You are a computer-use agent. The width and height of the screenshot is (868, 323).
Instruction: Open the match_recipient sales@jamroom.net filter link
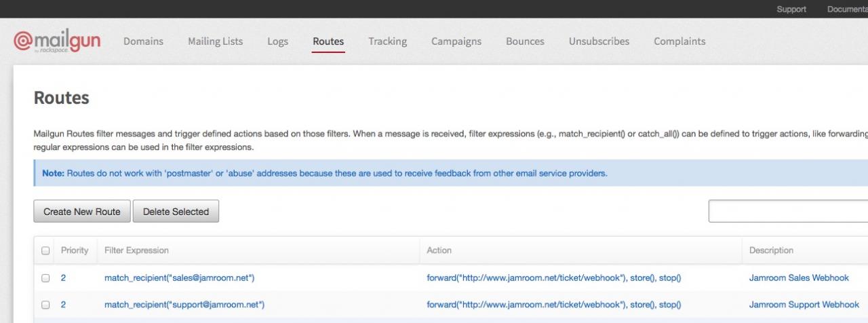(179, 278)
